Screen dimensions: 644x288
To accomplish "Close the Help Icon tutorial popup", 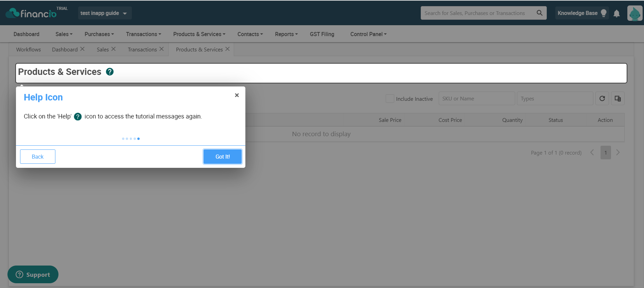I will (x=237, y=95).
